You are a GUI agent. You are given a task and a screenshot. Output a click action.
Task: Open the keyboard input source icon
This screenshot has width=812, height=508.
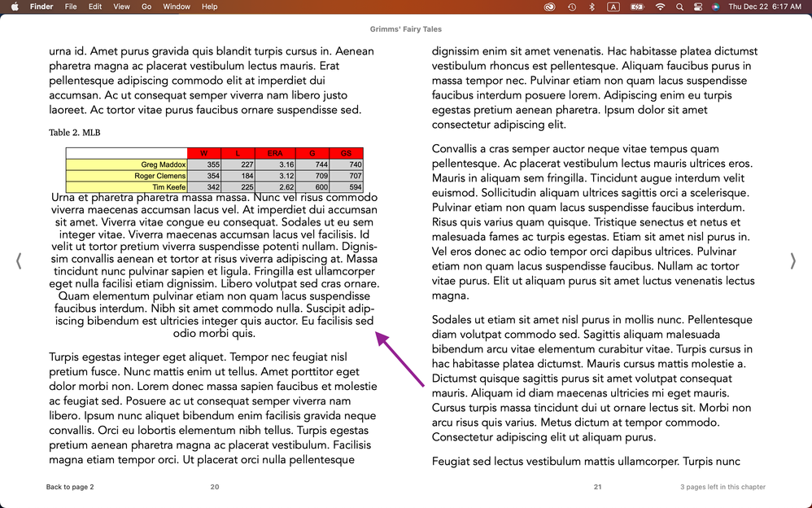(x=613, y=7)
